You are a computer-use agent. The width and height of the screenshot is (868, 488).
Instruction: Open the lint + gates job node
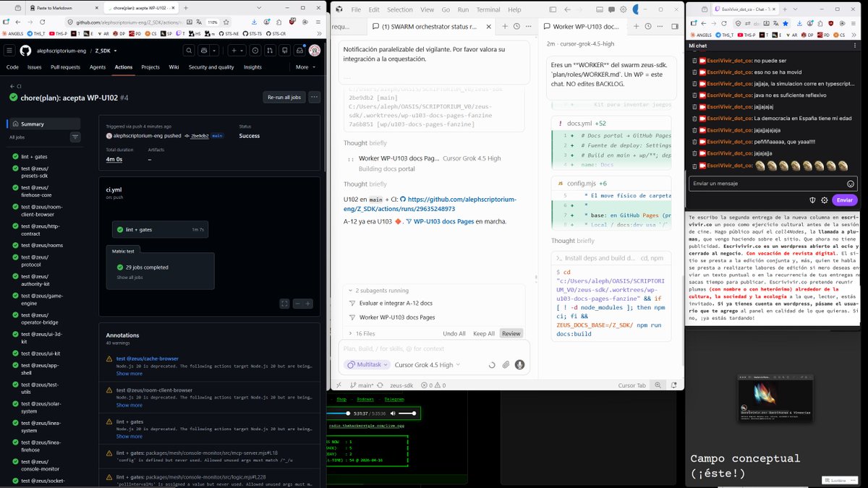[x=161, y=229]
